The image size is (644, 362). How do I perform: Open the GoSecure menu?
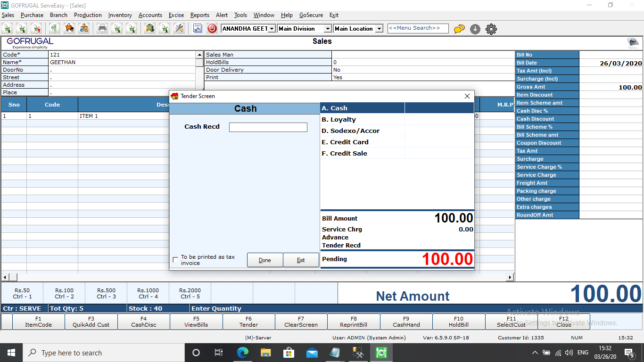click(311, 15)
